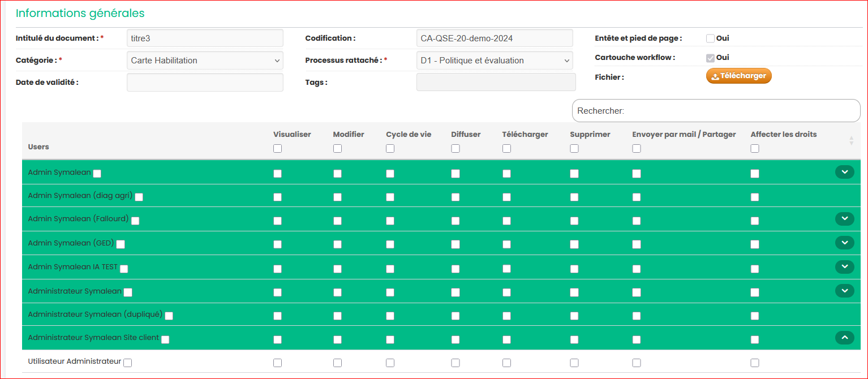Enable Visualiser for Admin Symalean (GED)
Screen dimensions: 868x379
tap(277, 244)
